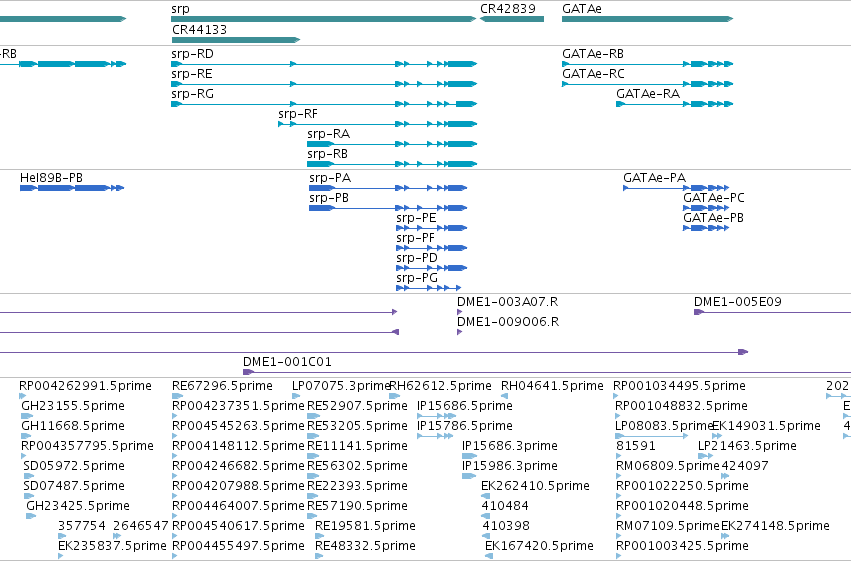Select EST RE67296.5prime
The height and width of the screenshot is (561, 851).
(x=178, y=396)
